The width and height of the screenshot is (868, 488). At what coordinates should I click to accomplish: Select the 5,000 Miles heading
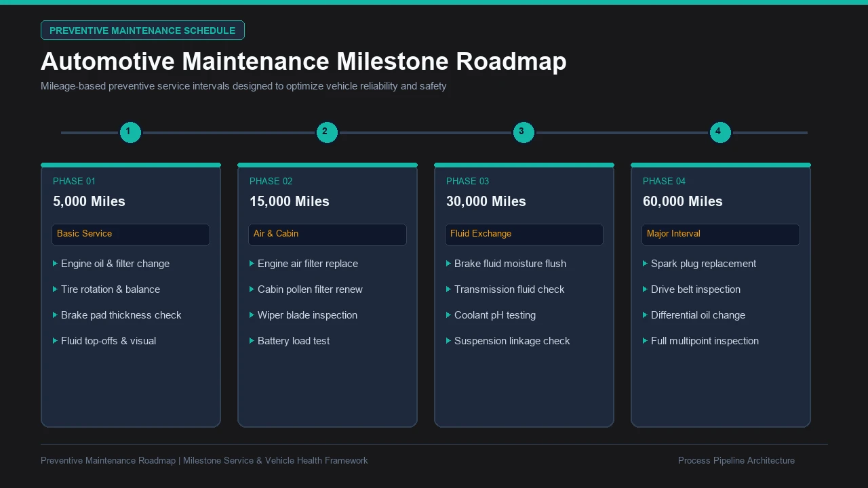click(x=89, y=201)
